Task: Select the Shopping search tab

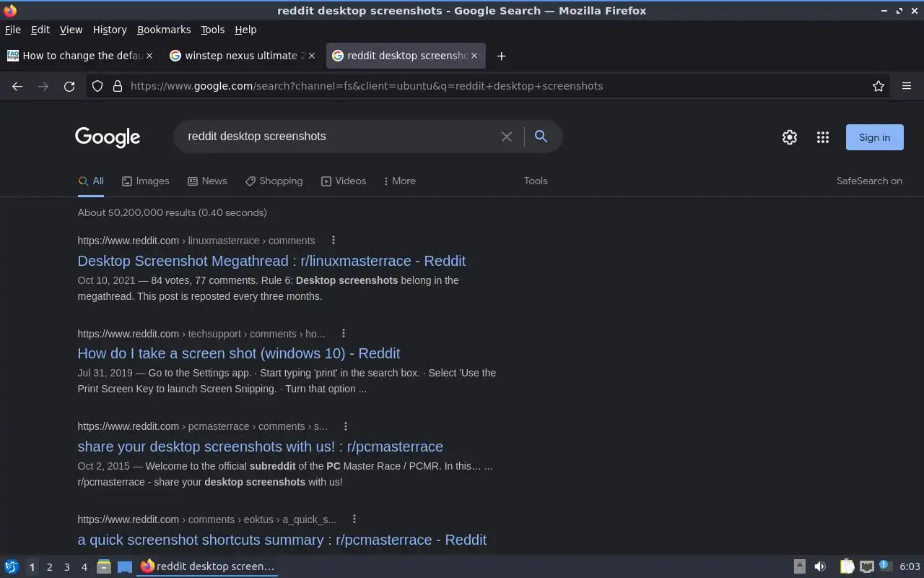Action: click(274, 181)
